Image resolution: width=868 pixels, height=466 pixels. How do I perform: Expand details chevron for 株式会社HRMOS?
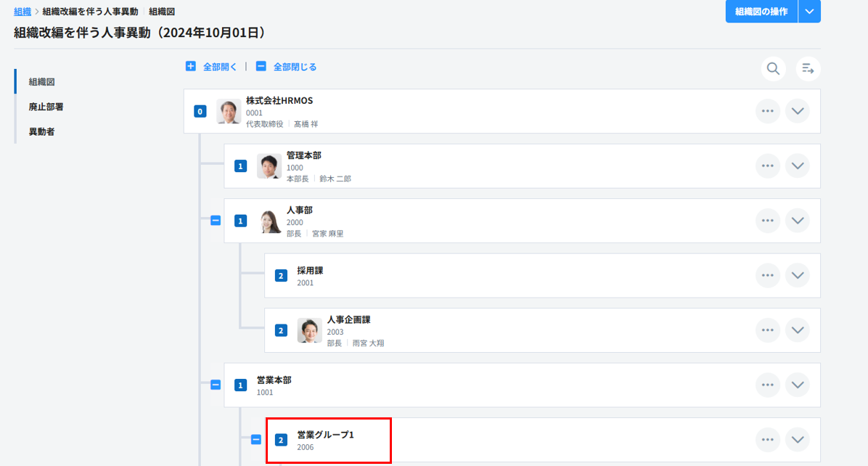click(x=797, y=111)
